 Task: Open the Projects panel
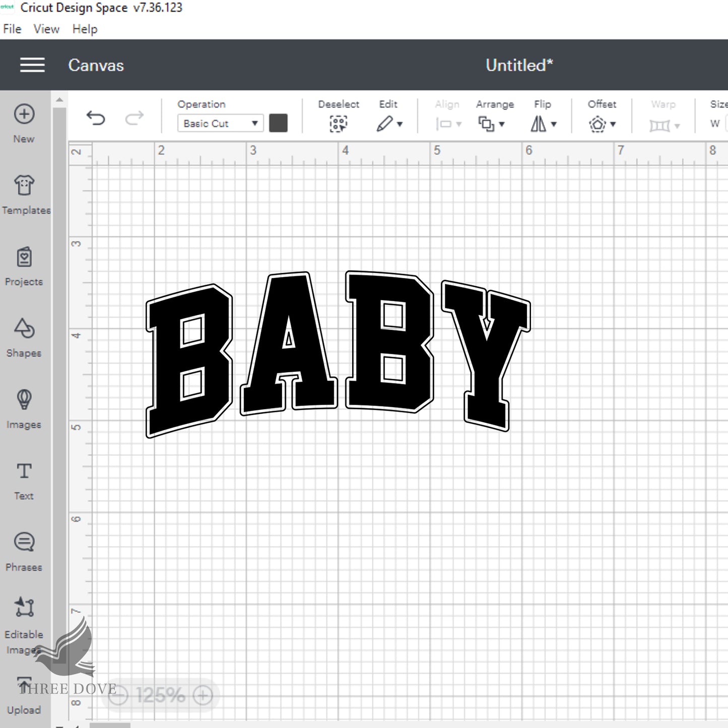pyautogui.click(x=24, y=267)
